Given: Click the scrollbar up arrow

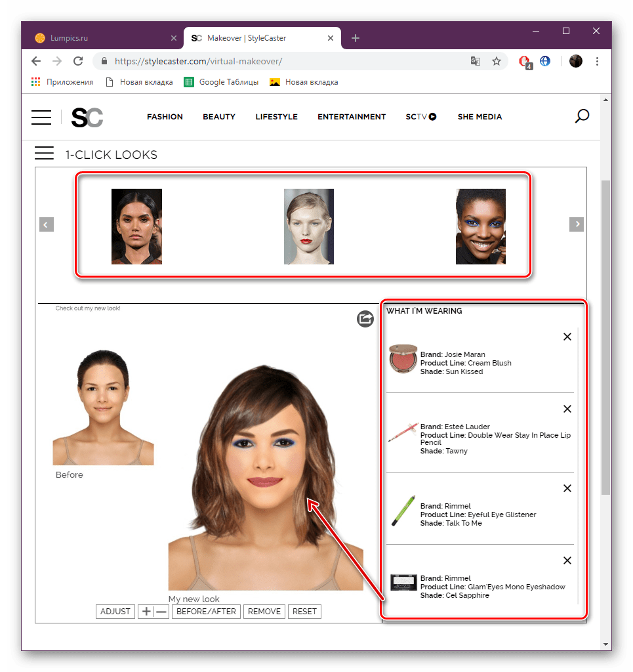Looking at the screenshot, I should [605, 100].
